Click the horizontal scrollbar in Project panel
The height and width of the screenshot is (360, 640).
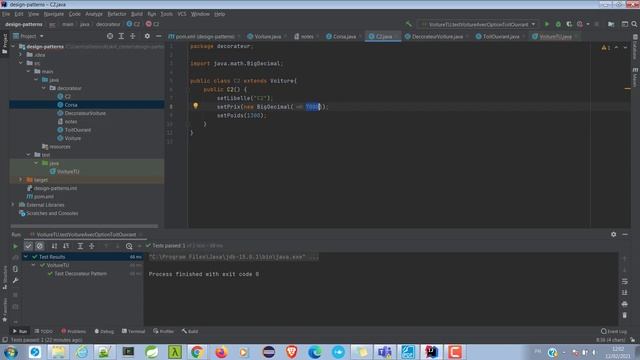84,226
